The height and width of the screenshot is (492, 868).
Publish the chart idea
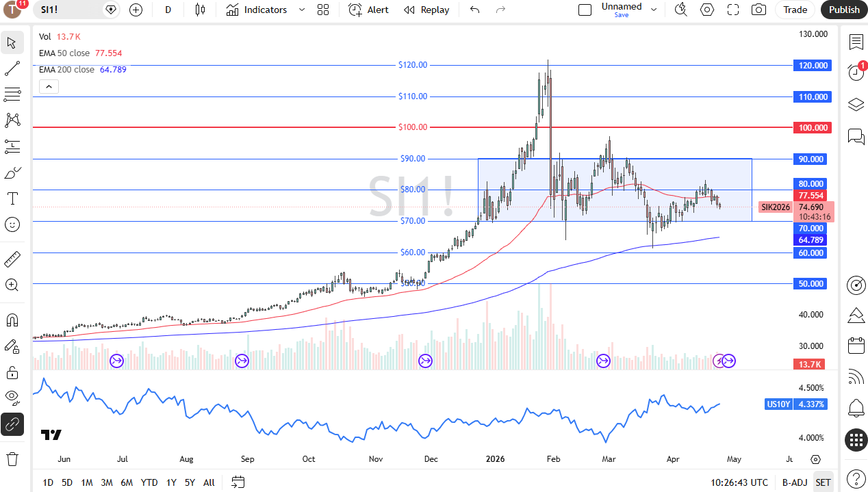[844, 10]
